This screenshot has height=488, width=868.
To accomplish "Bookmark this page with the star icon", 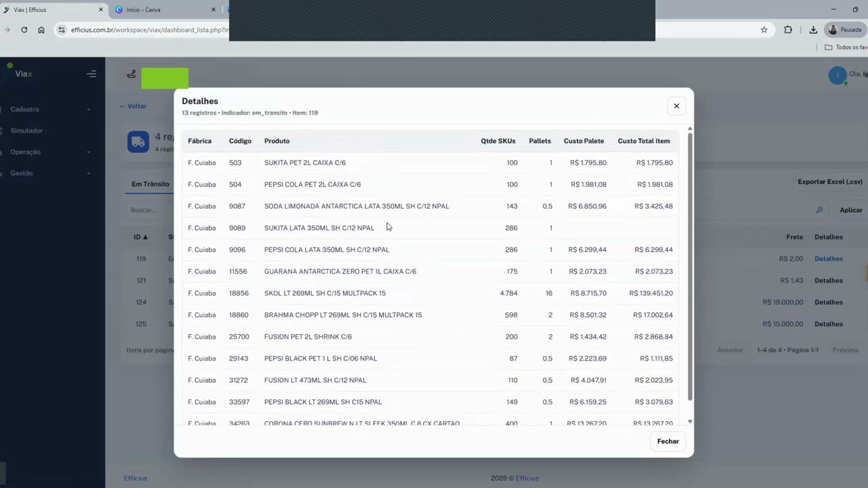I will pyautogui.click(x=764, y=30).
